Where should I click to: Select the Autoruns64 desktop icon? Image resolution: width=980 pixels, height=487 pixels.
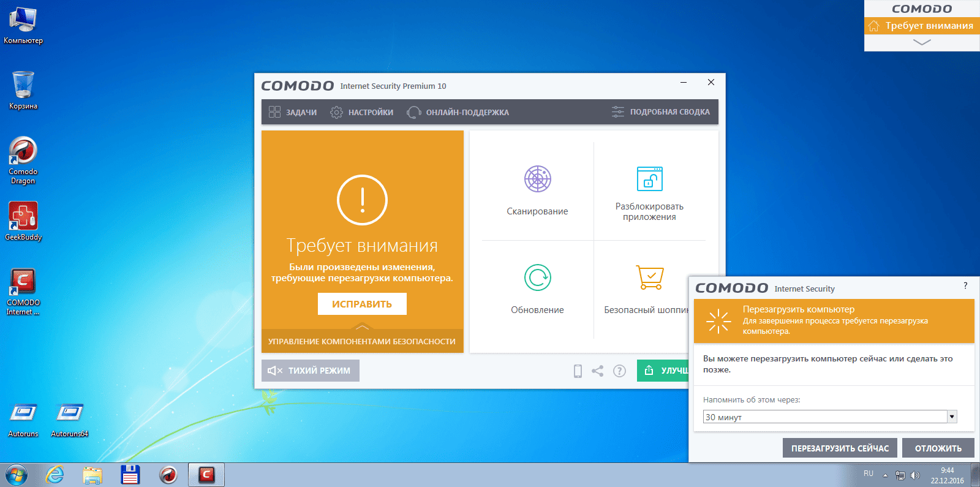coord(69,420)
